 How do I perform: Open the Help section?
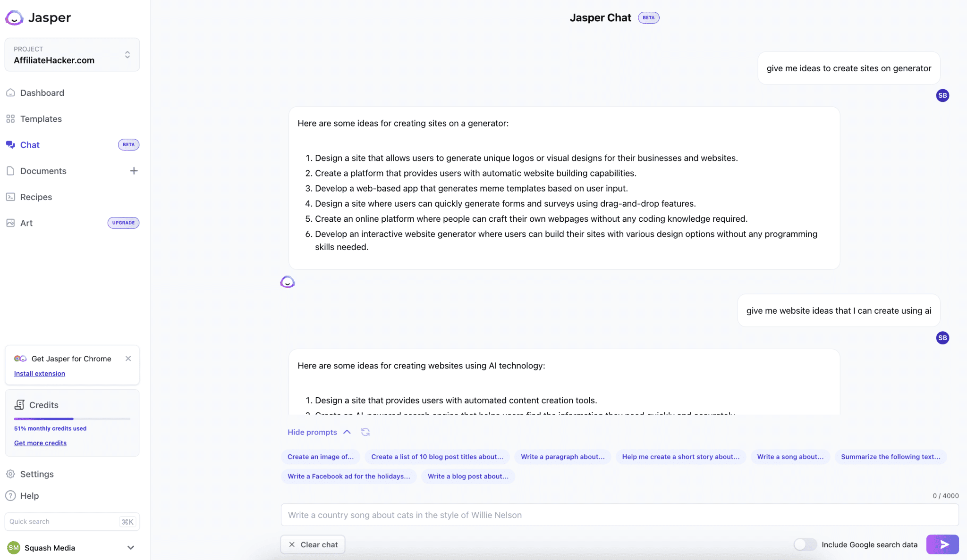click(29, 496)
